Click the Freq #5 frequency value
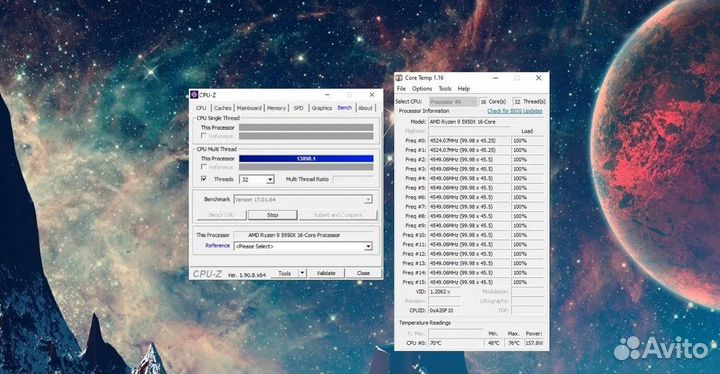This screenshot has width=720, height=374. [469, 188]
